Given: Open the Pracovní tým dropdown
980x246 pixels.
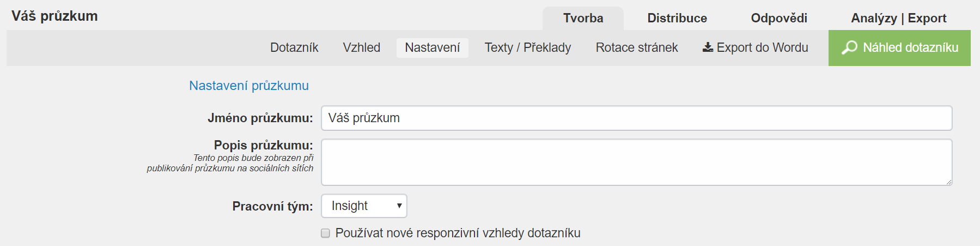Looking at the screenshot, I should 364,206.
